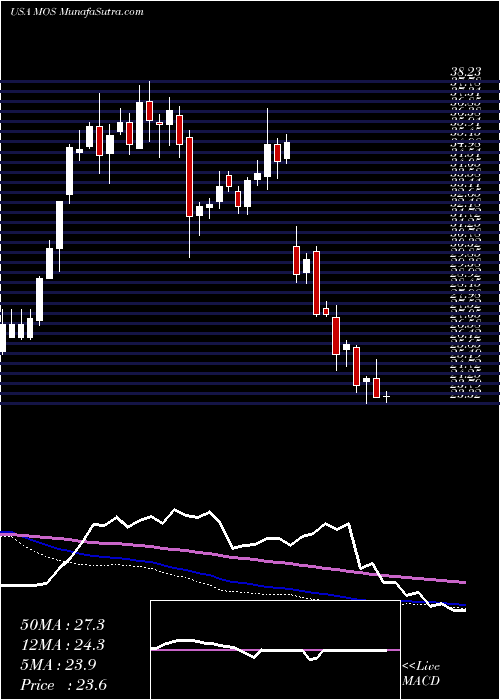The height and width of the screenshot is (700, 500).
Task: Click the USA MOS MunafaSutra.com title text
Action: coord(77,12)
